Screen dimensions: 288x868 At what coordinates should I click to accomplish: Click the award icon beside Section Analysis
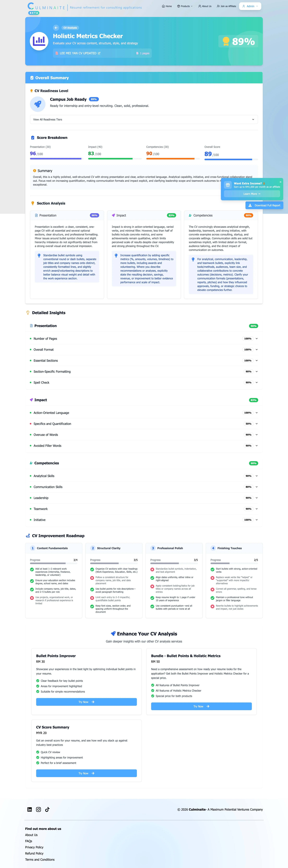[x=33, y=203]
